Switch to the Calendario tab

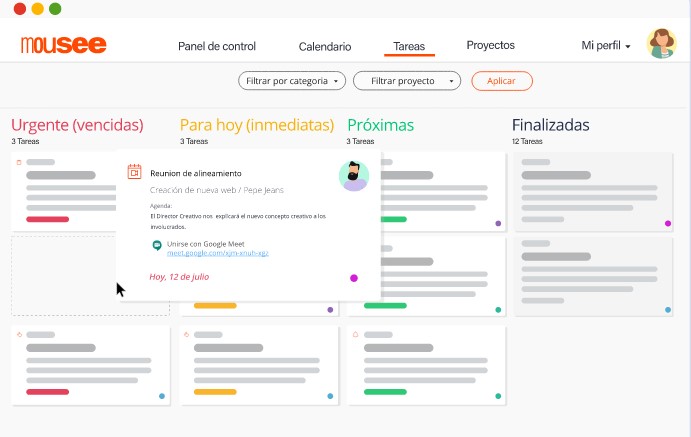click(x=325, y=46)
